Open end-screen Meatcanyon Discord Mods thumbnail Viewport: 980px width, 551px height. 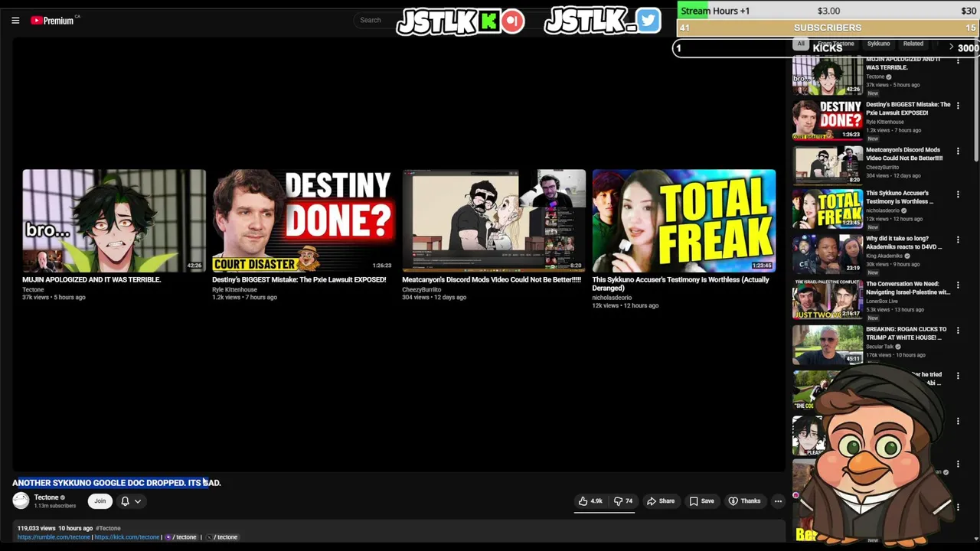click(494, 220)
